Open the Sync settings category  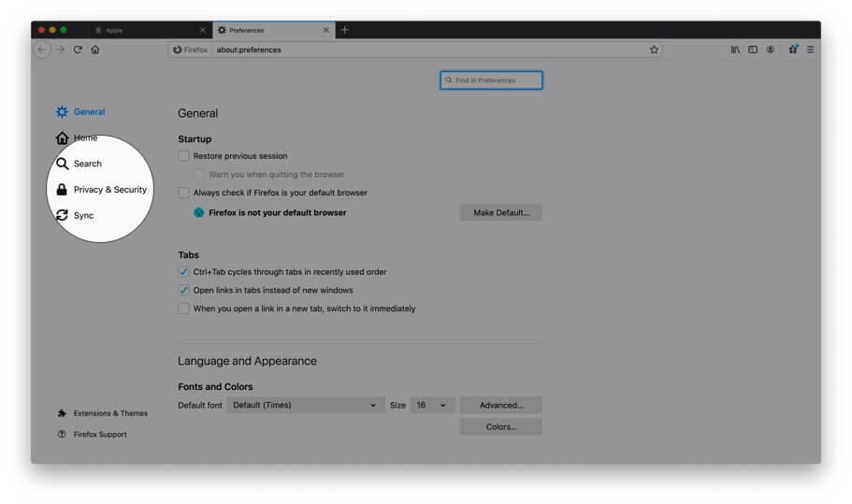pos(75,216)
